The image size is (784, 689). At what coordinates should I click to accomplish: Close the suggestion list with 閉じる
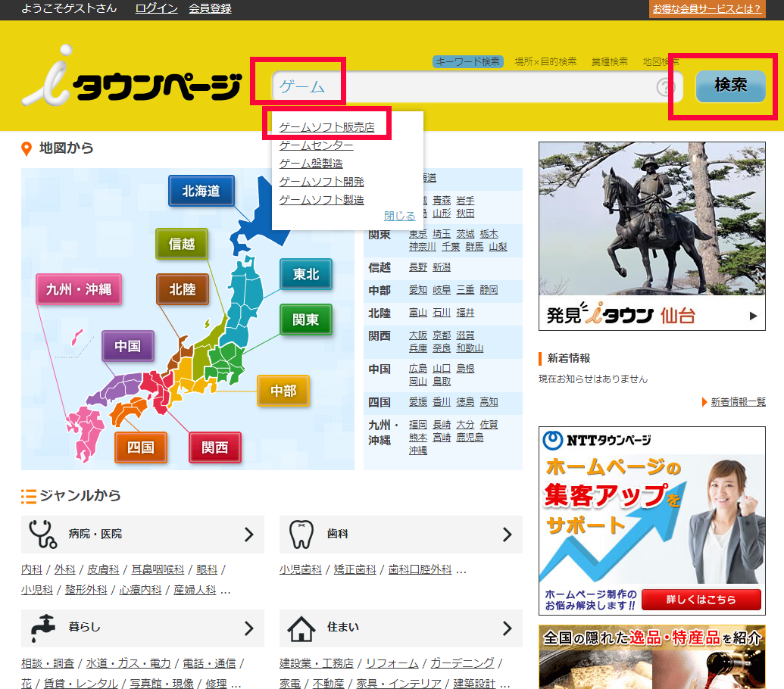[399, 216]
